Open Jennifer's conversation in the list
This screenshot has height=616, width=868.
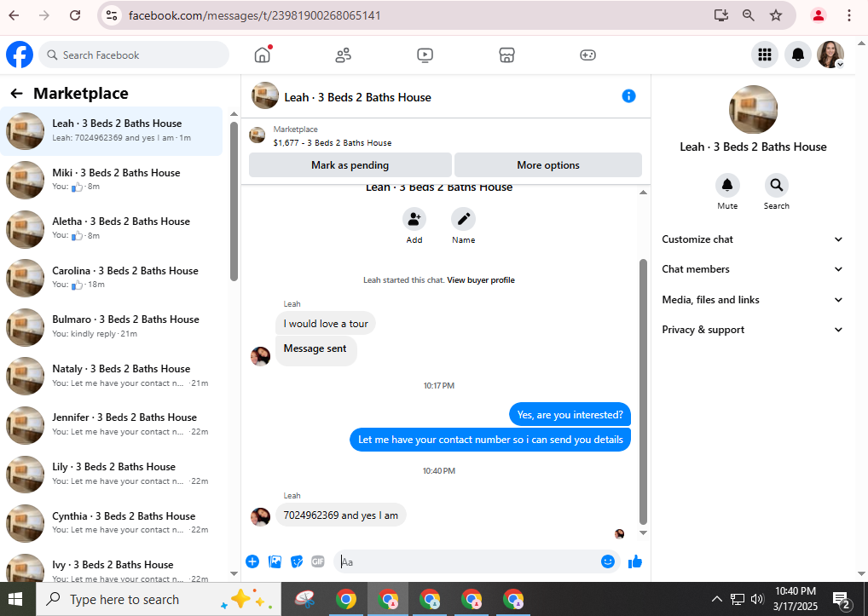[111, 424]
